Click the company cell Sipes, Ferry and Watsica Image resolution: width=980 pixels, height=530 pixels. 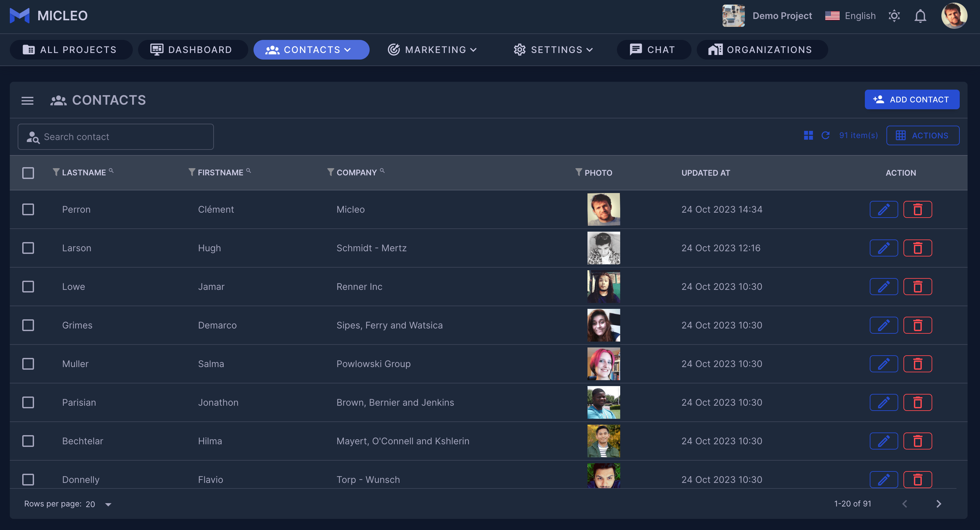point(390,326)
